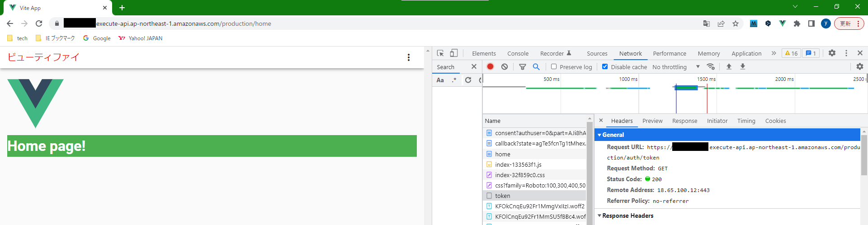Open Vue devtools extension icon

click(x=783, y=23)
